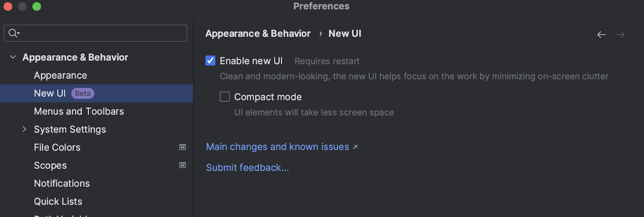Image resolution: width=644 pixels, height=217 pixels.
Task: Click the forward navigation arrow
Action: coord(620,35)
